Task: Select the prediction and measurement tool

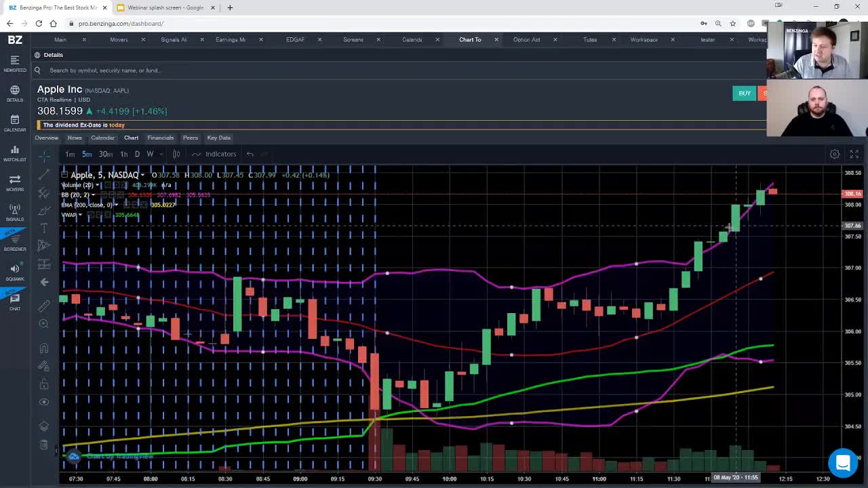Action: [44, 264]
